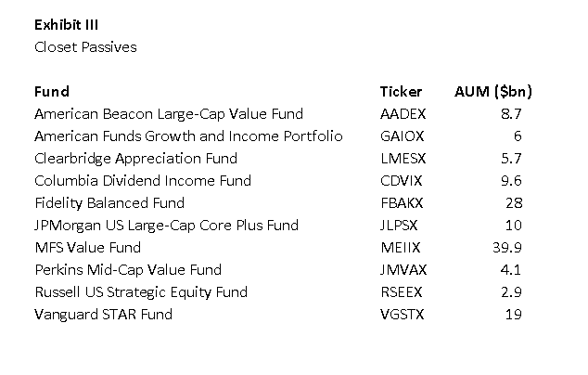The image size is (588, 375).
Task: Select Clearbridge Appreciation Fund name
Action: [135, 159]
